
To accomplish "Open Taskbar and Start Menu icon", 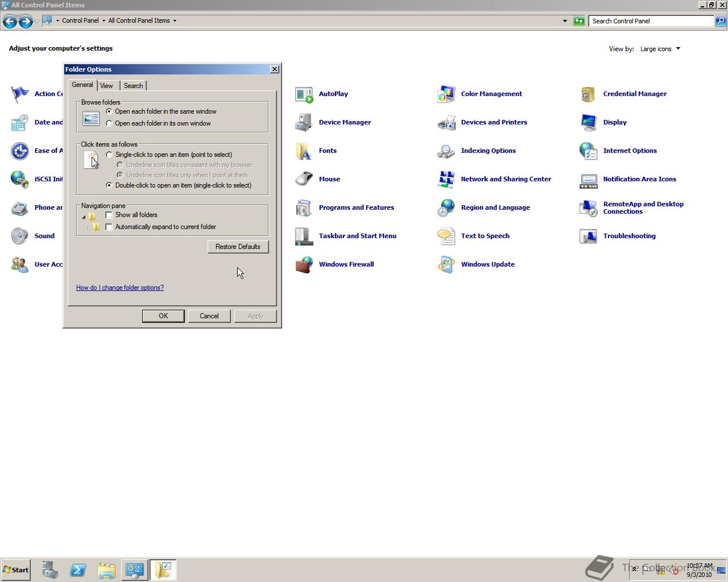I will pyautogui.click(x=304, y=236).
